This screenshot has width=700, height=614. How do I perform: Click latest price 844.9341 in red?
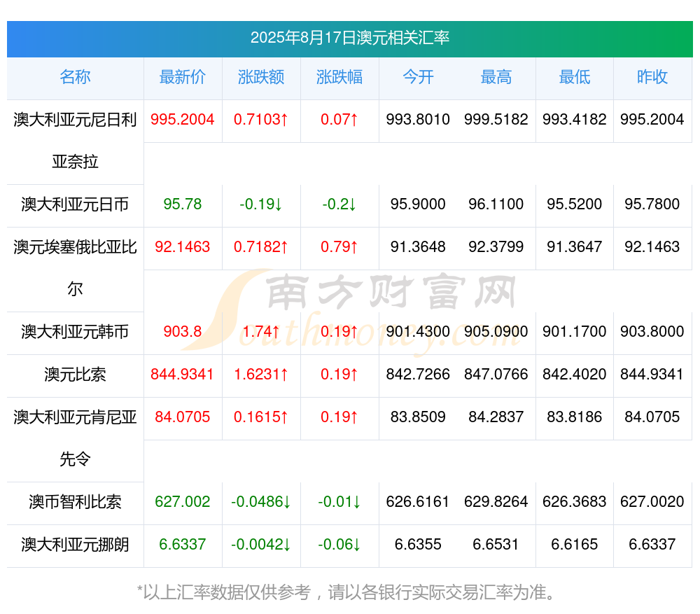point(183,374)
